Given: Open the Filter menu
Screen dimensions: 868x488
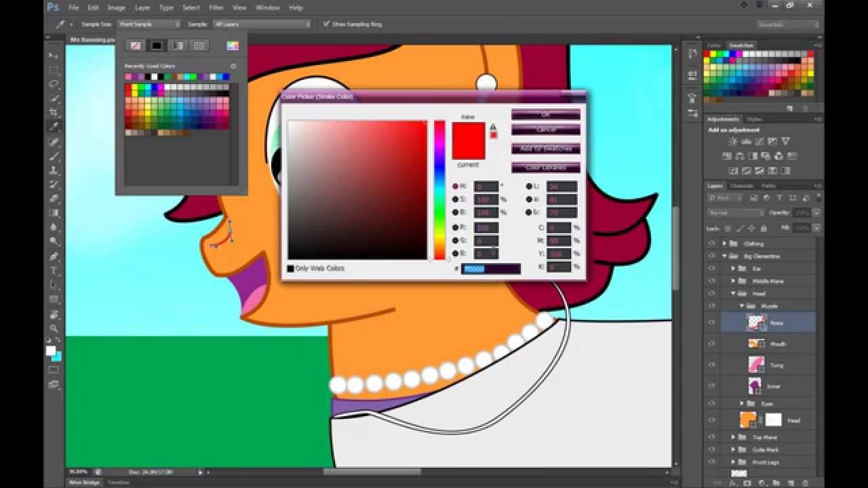Looking at the screenshot, I should (x=216, y=7).
